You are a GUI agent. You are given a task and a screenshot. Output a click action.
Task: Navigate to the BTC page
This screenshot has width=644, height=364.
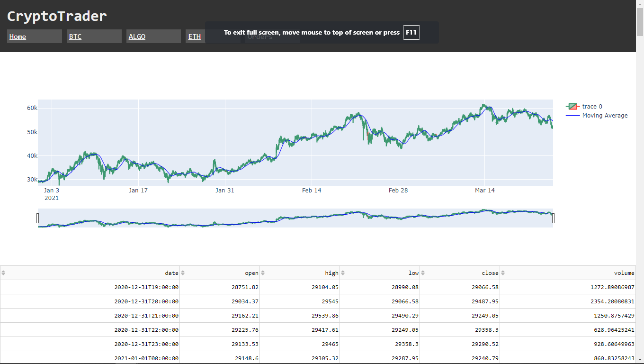coord(75,36)
